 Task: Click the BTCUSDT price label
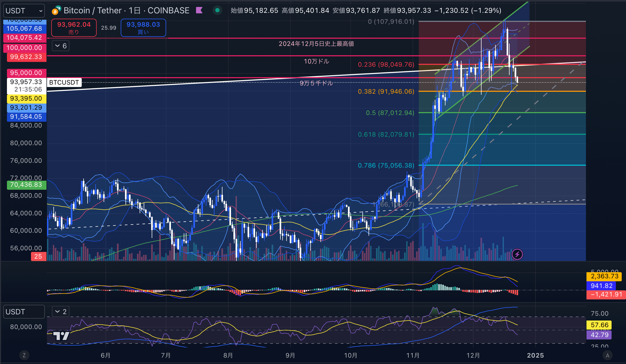pos(64,82)
